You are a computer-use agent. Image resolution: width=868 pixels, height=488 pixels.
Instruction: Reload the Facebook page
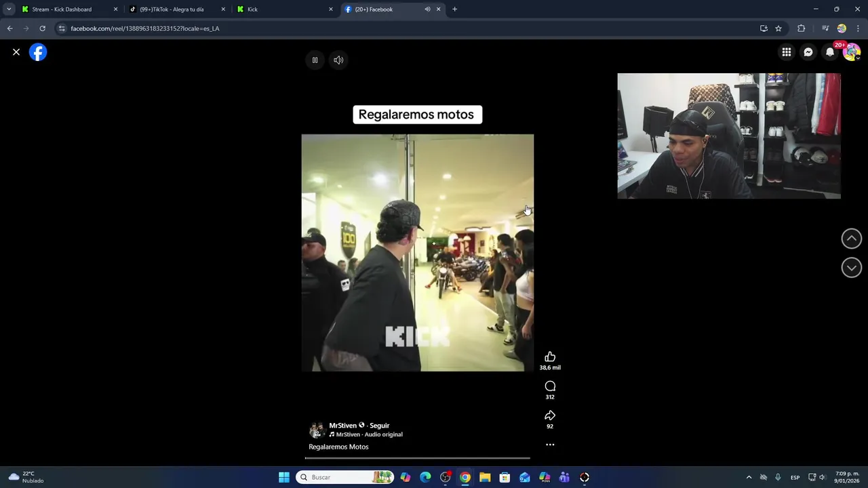coord(42,28)
